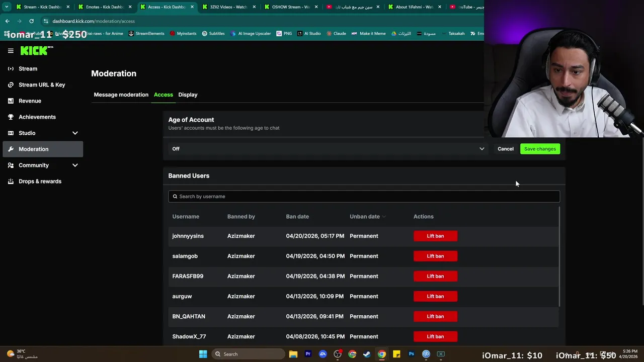Click username johnnyysins in table
The height and width of the screenshot is (362, 644).
pos(188,236)
